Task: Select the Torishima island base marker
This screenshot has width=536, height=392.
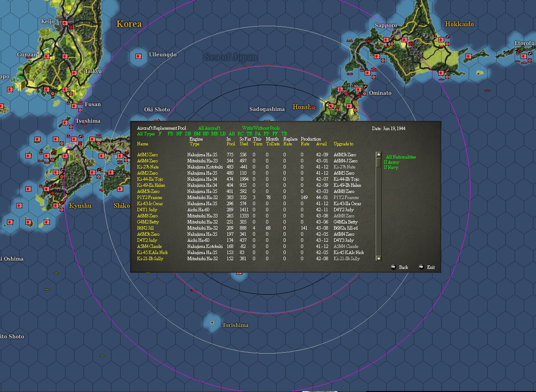Action: point(212,323)
